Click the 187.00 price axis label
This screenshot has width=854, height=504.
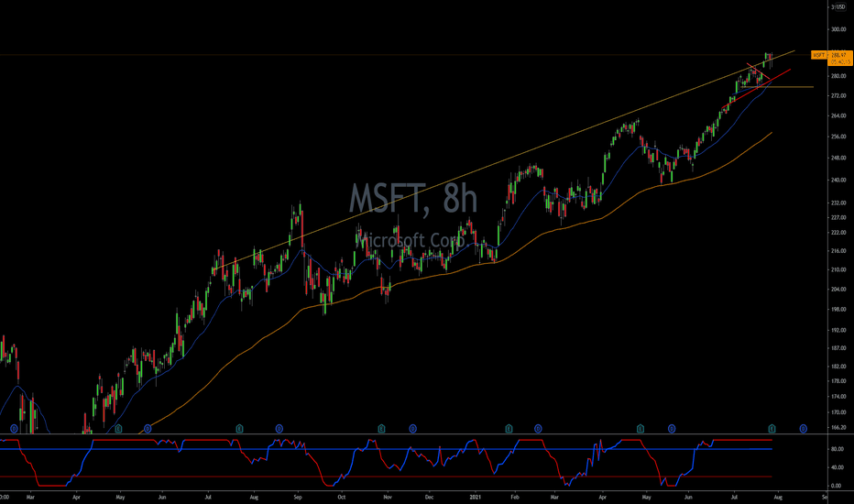coord(838,348)
